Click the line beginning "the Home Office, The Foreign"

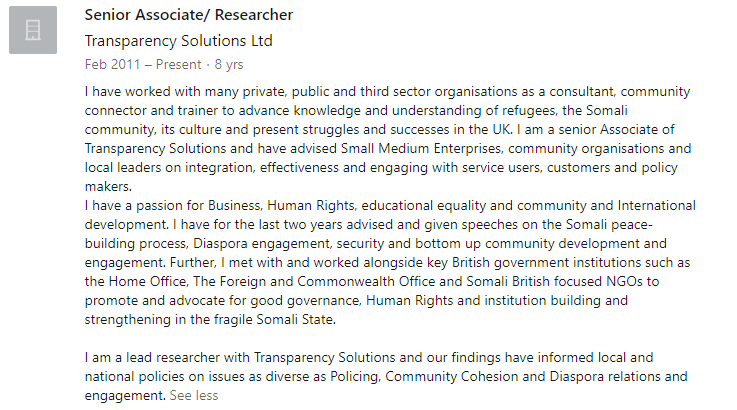[372, 281]
